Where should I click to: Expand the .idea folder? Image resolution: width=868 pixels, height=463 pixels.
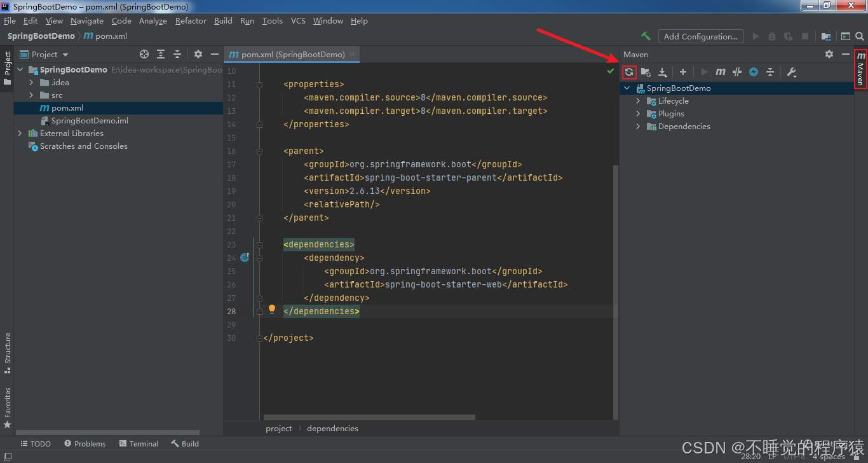pos(31,82)
